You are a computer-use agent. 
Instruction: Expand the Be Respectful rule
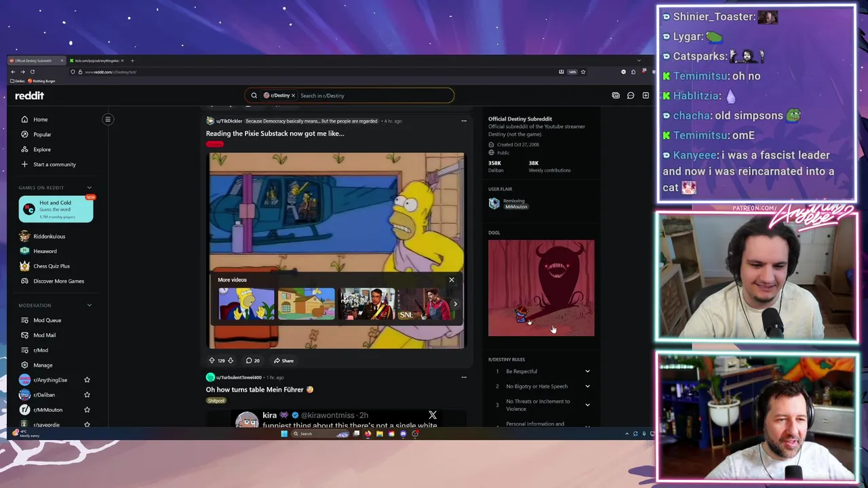click(x=587, y=371)
